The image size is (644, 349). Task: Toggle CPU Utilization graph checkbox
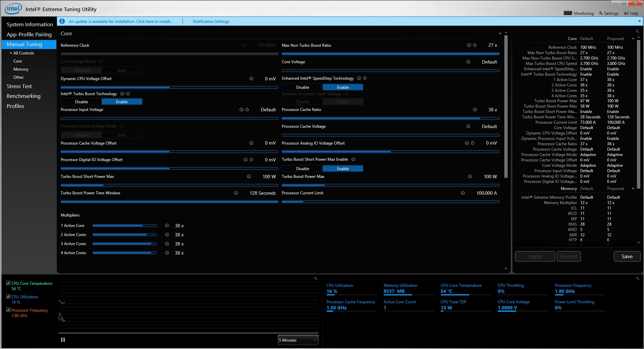8,297
